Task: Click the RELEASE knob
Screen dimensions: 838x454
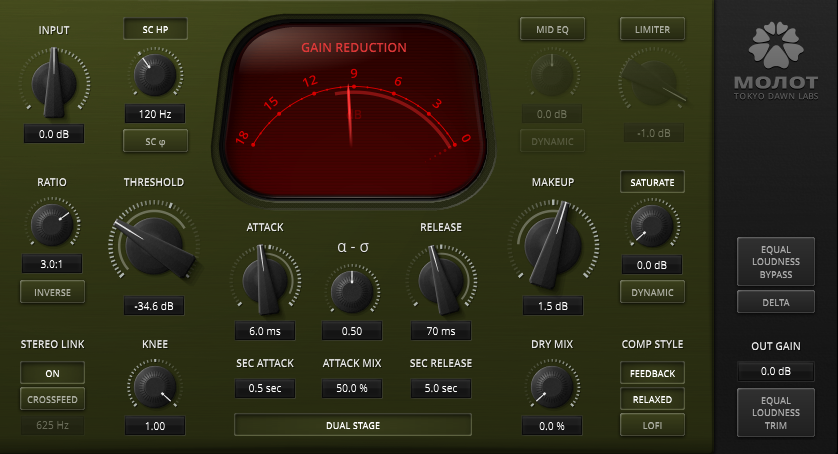Action: tap(441, 280)
